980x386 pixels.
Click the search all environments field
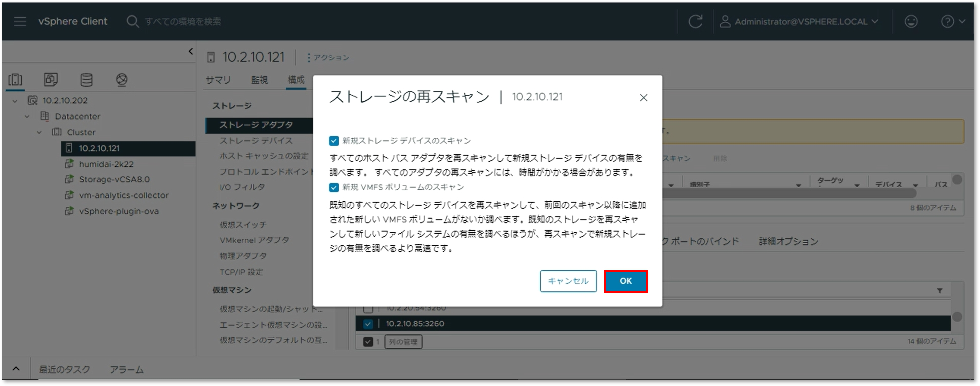tap(183, 22)
